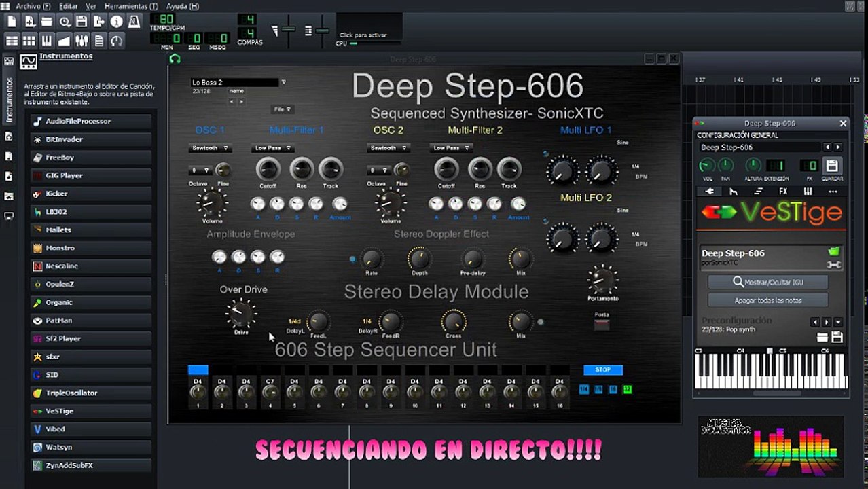Adjust the master volume slider
Viewport: 868px width, 489px height.
289,30
